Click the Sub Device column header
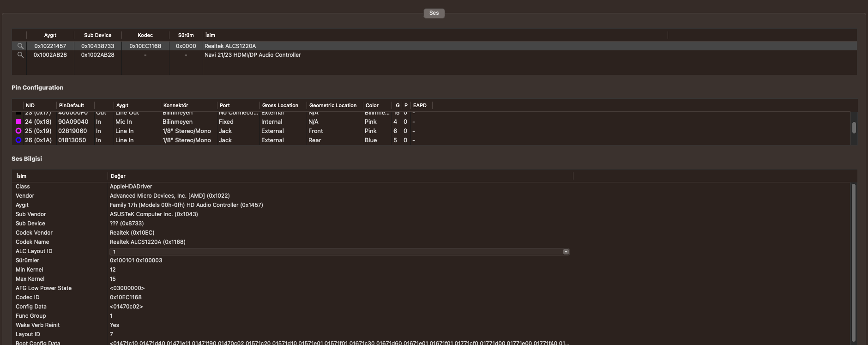 (x=97, y=35)
